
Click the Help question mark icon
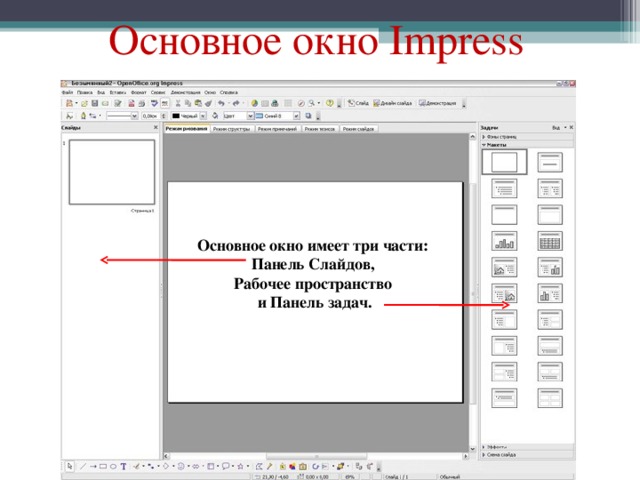pos(329,104)
